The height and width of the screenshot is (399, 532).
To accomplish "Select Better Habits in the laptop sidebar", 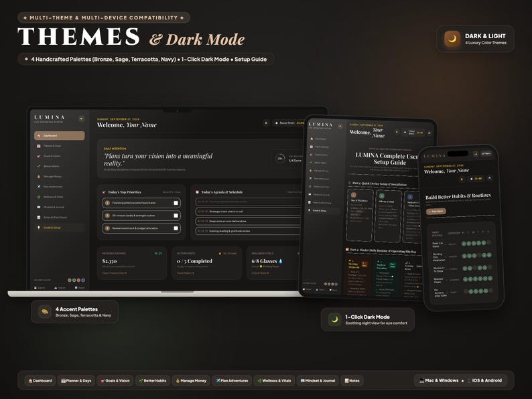I will point(60,166).
